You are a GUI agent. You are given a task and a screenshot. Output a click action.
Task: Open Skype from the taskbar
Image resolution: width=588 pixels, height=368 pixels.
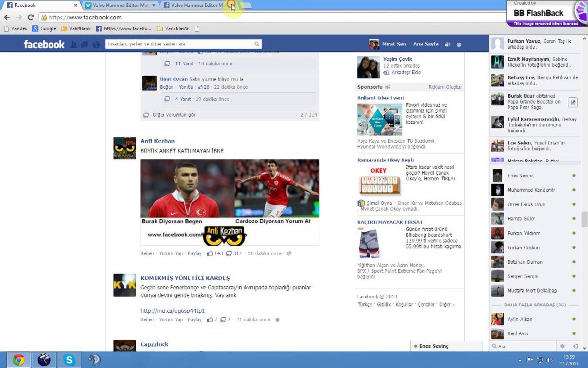(x=69, y=360)
